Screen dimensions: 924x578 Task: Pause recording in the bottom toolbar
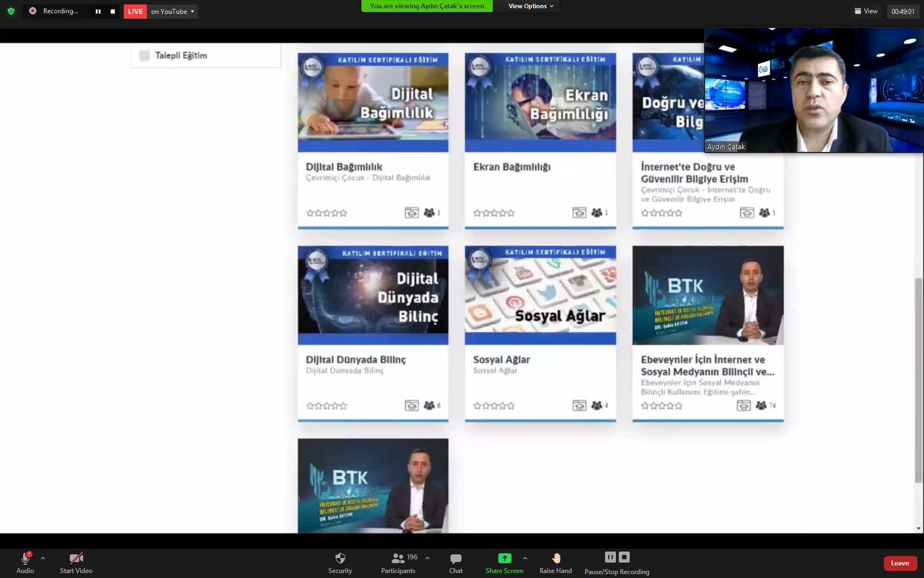point(610,557)
